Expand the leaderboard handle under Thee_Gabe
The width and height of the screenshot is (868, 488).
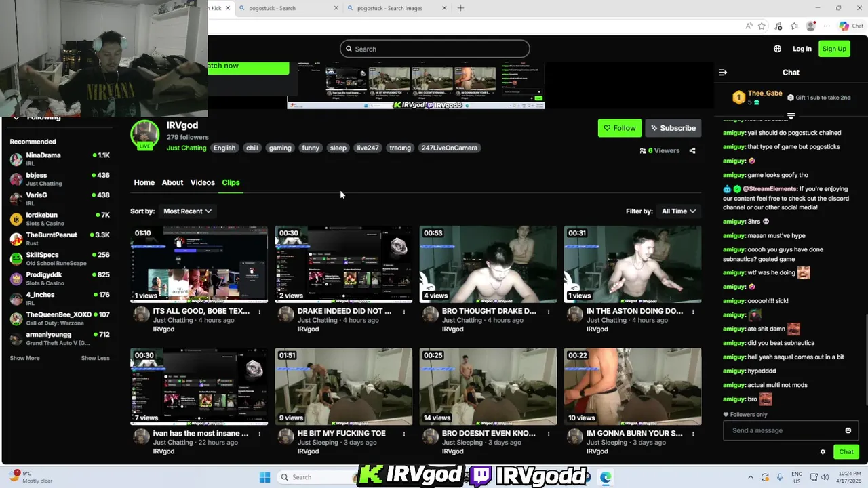pyautogui.click(x=791, y=116)
